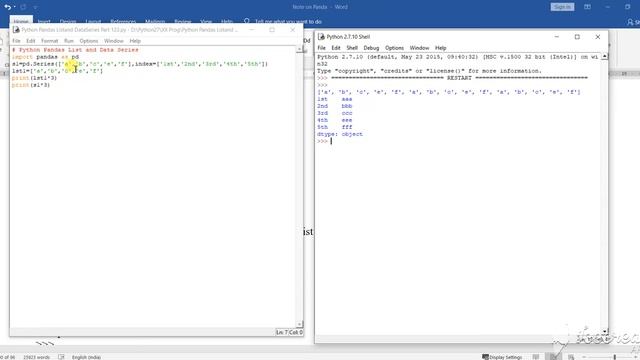Switch to the Home ribbon tab
The width and height of the screenshot is (640, 360).
(21, 22)
